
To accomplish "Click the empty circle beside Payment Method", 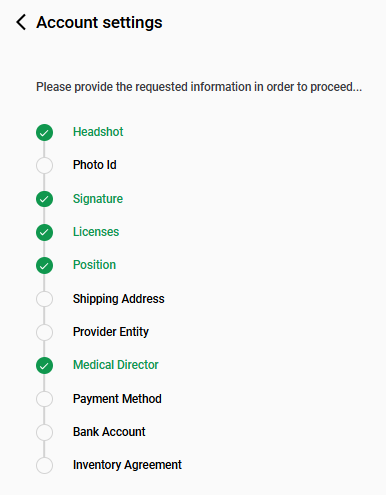I will pyautogui.click(x=44, y=399).
